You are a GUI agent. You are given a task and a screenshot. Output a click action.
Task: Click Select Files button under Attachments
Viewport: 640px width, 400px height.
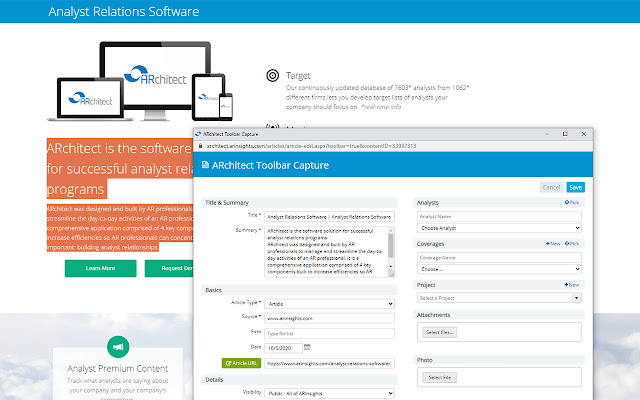pos(439,332)
